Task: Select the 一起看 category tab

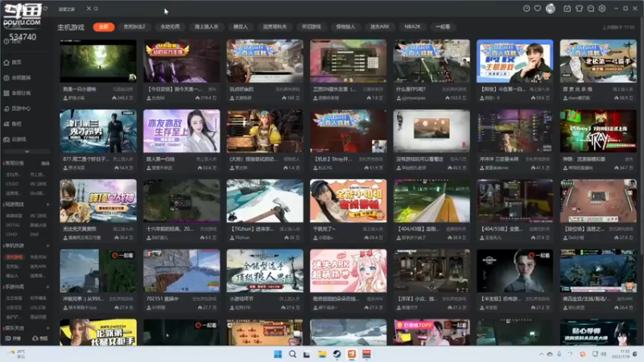Action: (443, 27)
